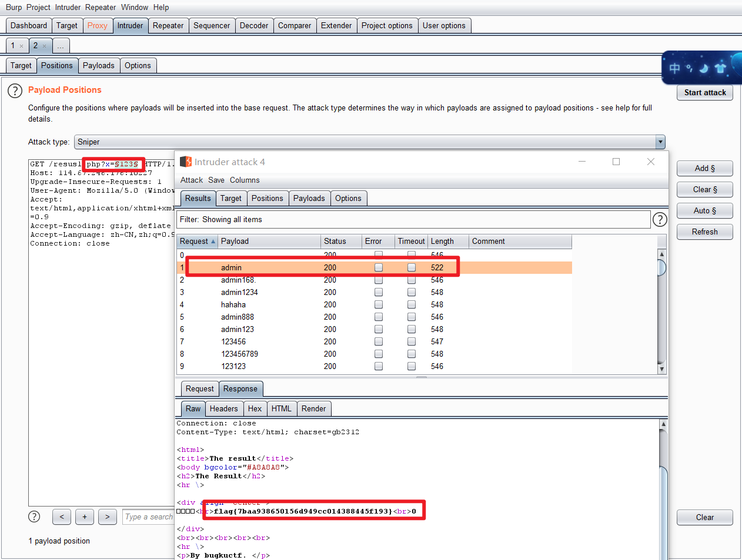This screenshot has height=560, width=742.
Task: Click the response pane scrollbar up arrow
Action: (x=663, y=424)
